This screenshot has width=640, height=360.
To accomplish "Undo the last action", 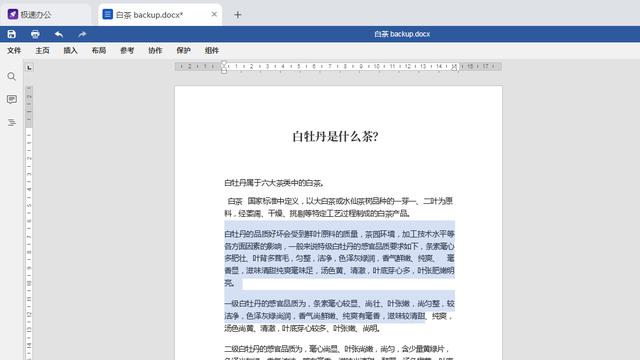I will tap(59, 34).
